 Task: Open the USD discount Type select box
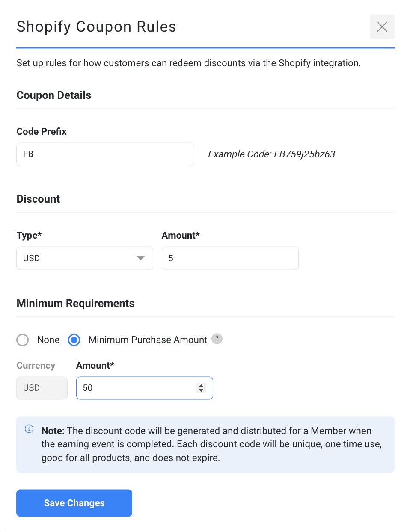click(x=85, y=258)
